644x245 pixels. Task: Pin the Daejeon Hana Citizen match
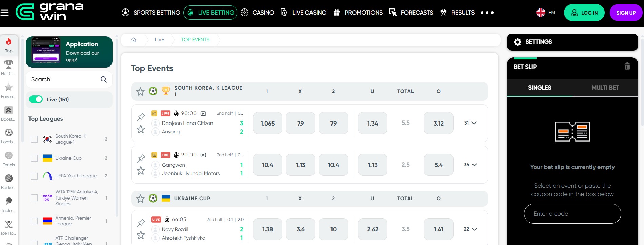141,117
